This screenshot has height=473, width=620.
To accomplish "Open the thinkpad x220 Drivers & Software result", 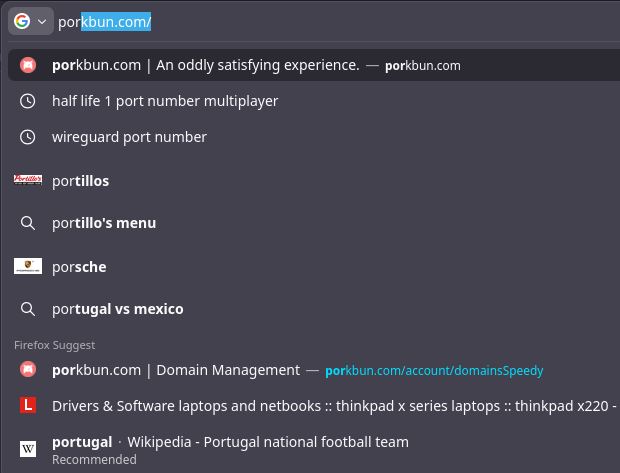I will point(330,406).
